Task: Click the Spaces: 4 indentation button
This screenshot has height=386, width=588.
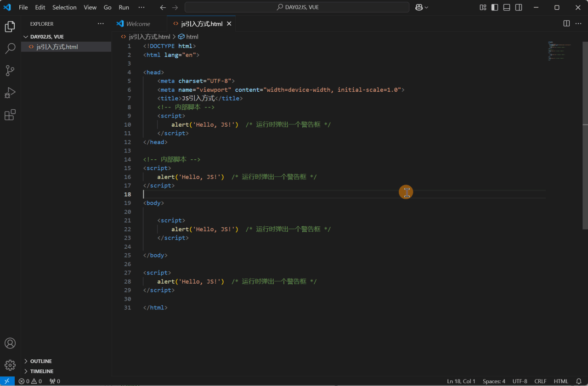Action: pyautogui.click(x=494, y=381)
